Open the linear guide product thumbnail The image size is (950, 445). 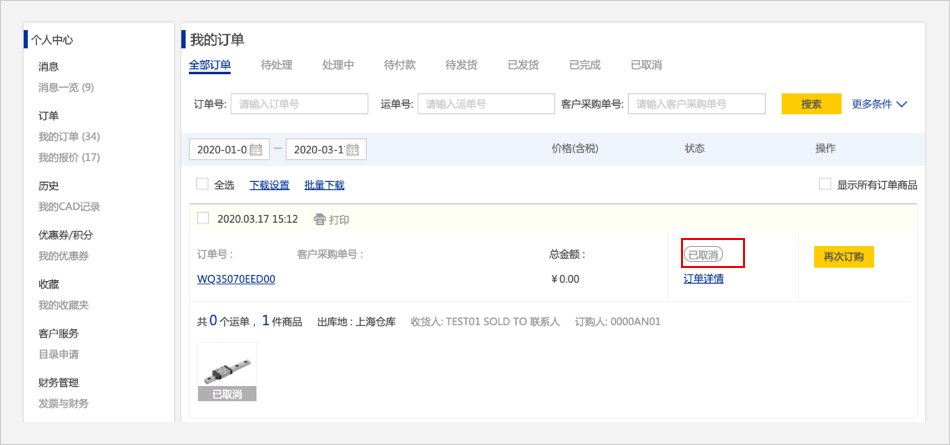pos(227,371)
